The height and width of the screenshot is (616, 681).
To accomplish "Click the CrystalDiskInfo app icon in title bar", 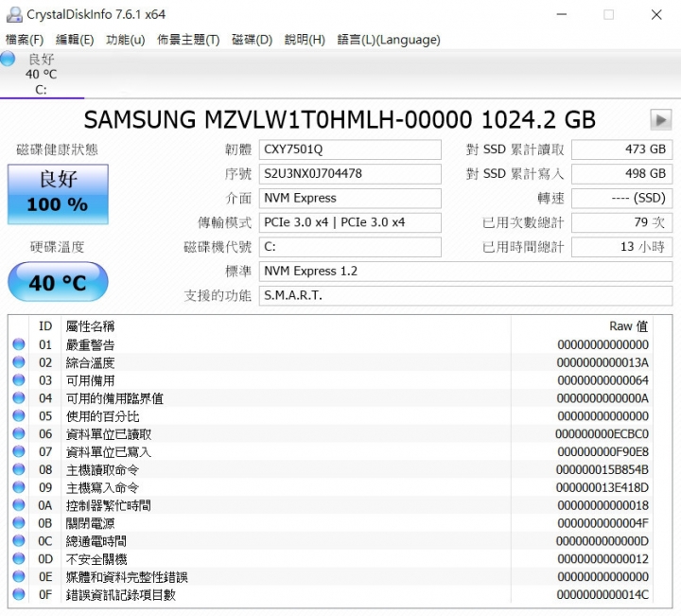I will tap(14, 14).
